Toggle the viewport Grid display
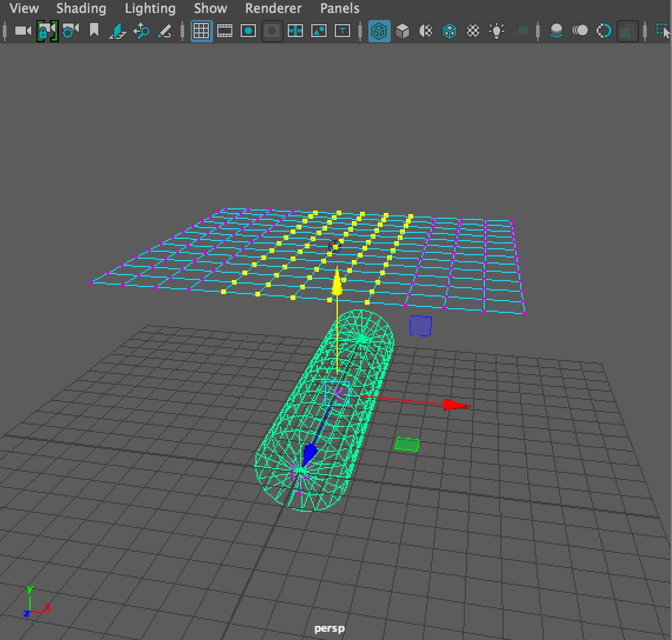 coord(201,31)
